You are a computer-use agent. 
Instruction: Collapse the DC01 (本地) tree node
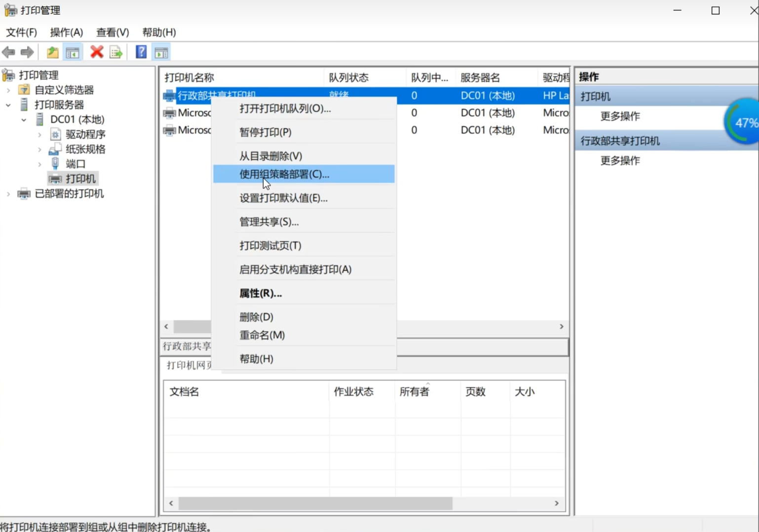tap(24, 120)
